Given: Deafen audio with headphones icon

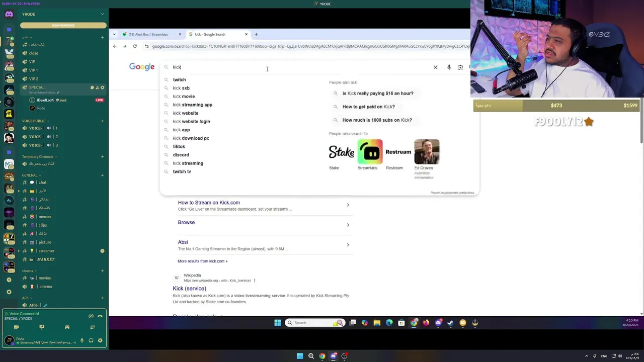Looking at the screenshot, I should 91,340.
